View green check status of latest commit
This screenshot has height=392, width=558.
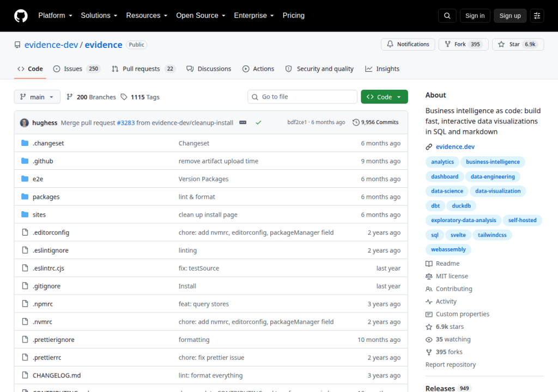pyautogui.click(x=258, y=122)
